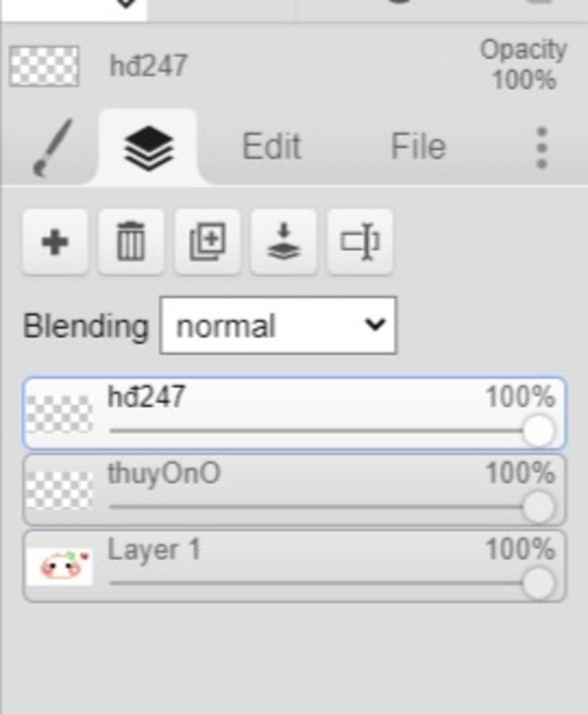This screenshot has width=588, height=714.
Task: Click the hđ247 layer thumbnail in list
Action: (60, 414)
